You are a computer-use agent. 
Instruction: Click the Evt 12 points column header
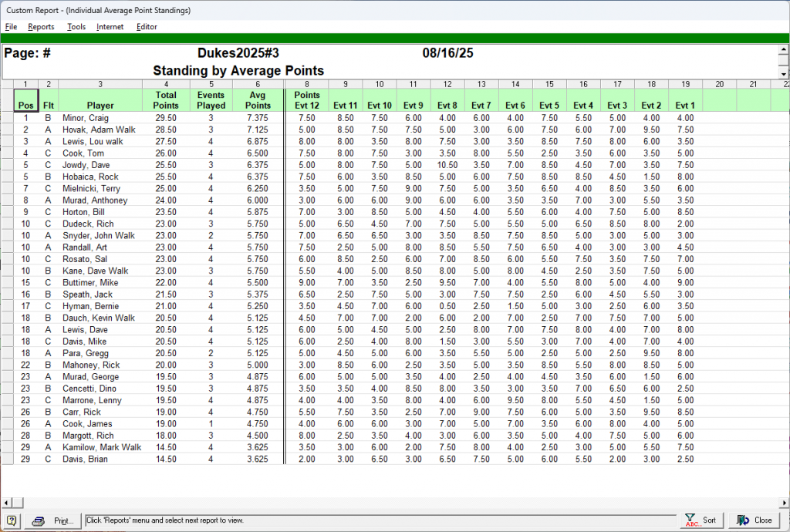(306, 100)
